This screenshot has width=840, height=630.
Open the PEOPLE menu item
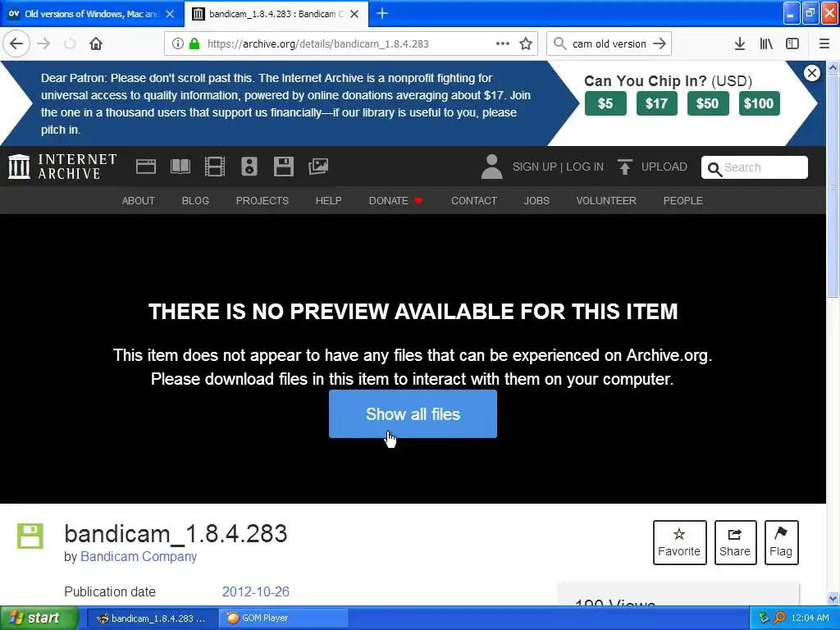coord(683,201)
